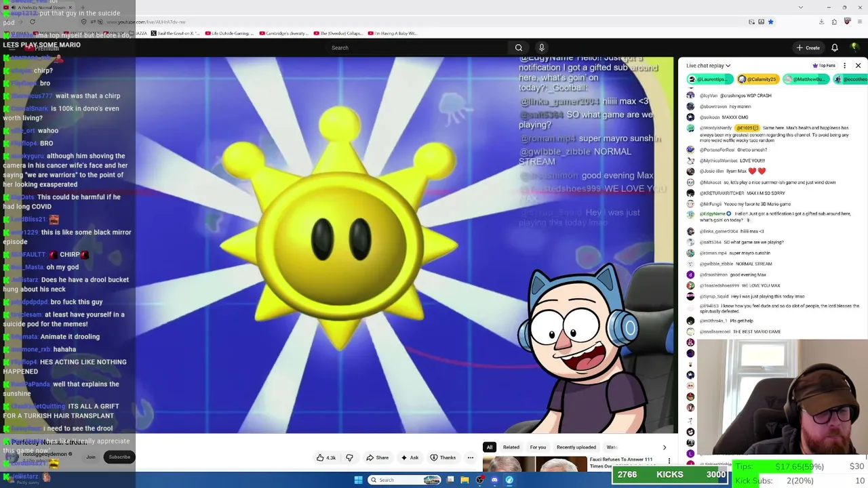
Task: Click the Windows taskbar search box
Action: (405, 480)
